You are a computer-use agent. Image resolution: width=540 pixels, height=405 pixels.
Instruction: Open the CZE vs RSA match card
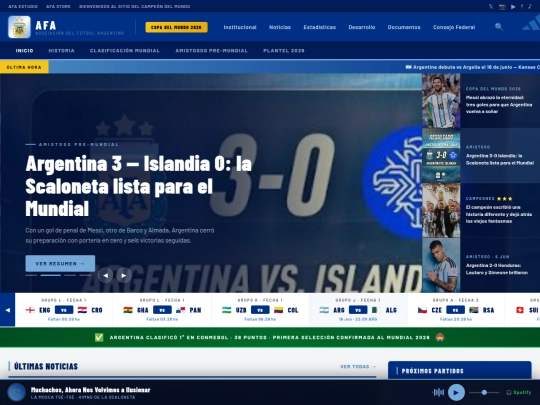pos(456,310)
